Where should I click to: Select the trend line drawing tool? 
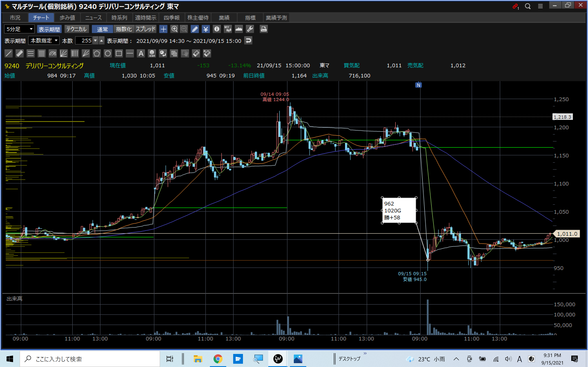tap(9, 53)
